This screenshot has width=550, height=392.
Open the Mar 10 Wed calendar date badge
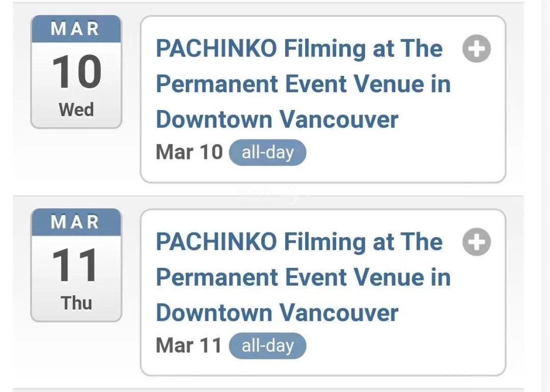coord(76,72)
